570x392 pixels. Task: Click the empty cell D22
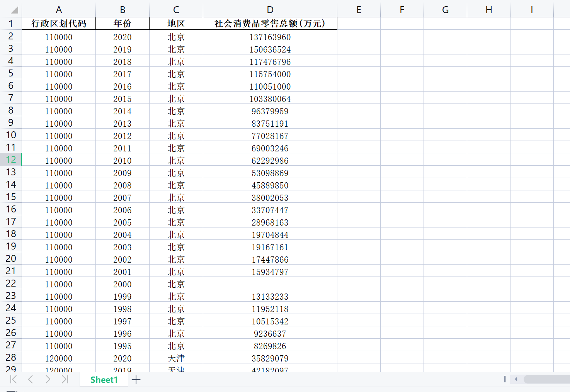click(270, 283)
